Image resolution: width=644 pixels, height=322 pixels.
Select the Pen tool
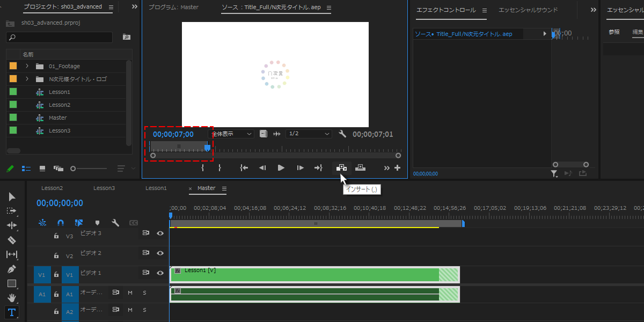point(12,269)
